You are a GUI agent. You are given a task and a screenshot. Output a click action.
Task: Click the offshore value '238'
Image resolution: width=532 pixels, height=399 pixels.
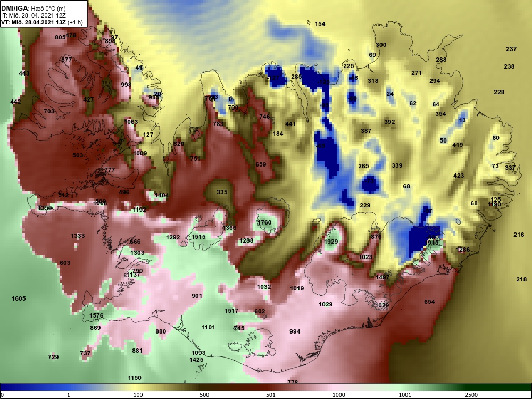[x=509, y=67]
